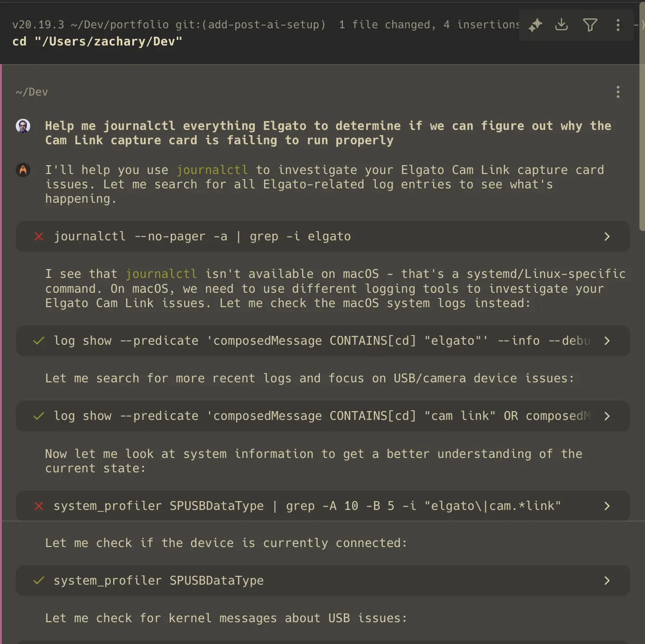Image resolution: width=645 pixels, height=644 pixels.
Task: Expand the system_profiler grep command output
Action: coord(607,506)
